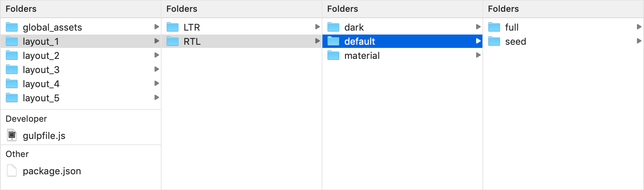
Task: Click the package.json document icon
Action: tap(12, 170)
